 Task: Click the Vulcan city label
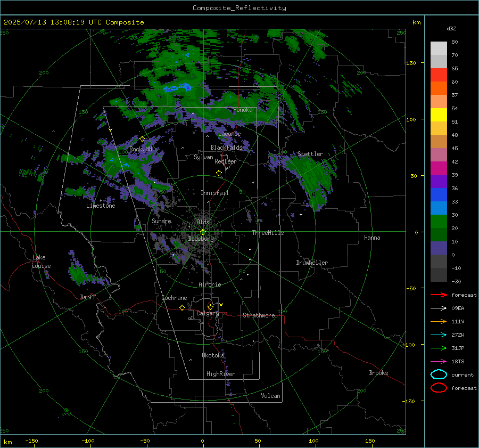click(271, 396)
